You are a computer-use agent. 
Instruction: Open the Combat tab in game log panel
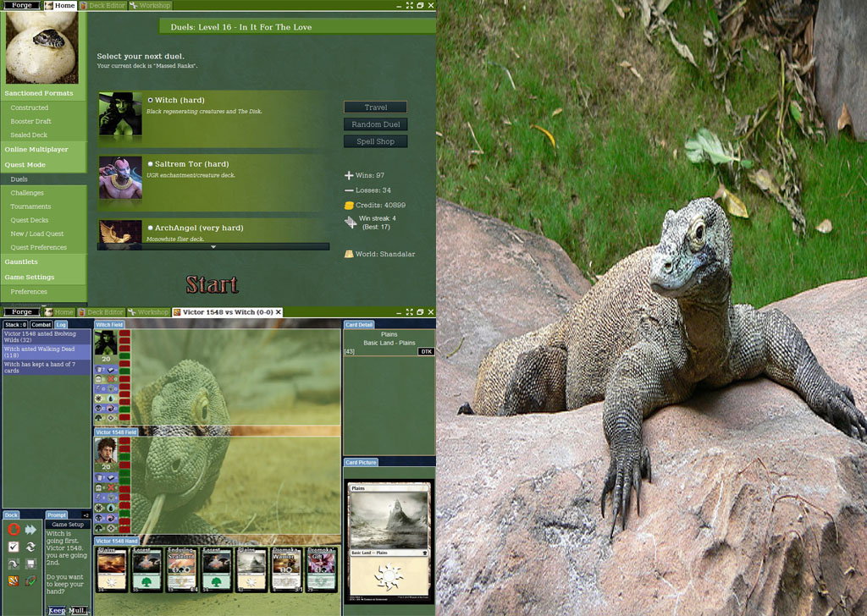click(x=41, y=325)
